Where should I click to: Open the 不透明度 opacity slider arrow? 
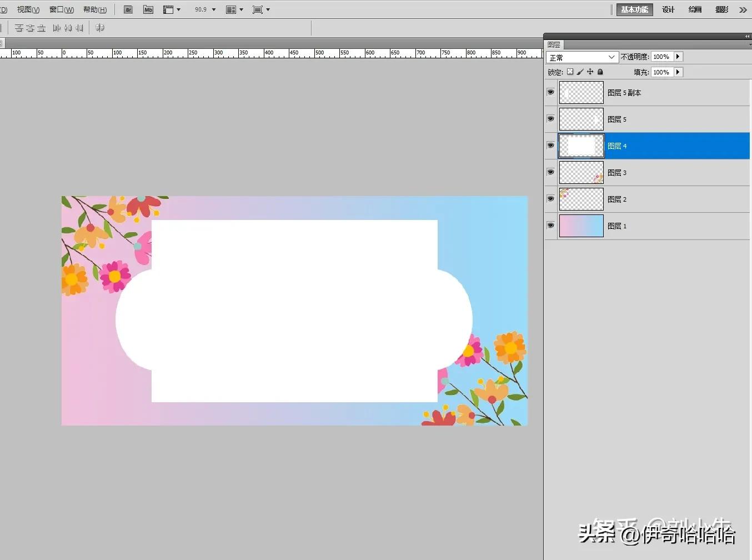point(678,57)
